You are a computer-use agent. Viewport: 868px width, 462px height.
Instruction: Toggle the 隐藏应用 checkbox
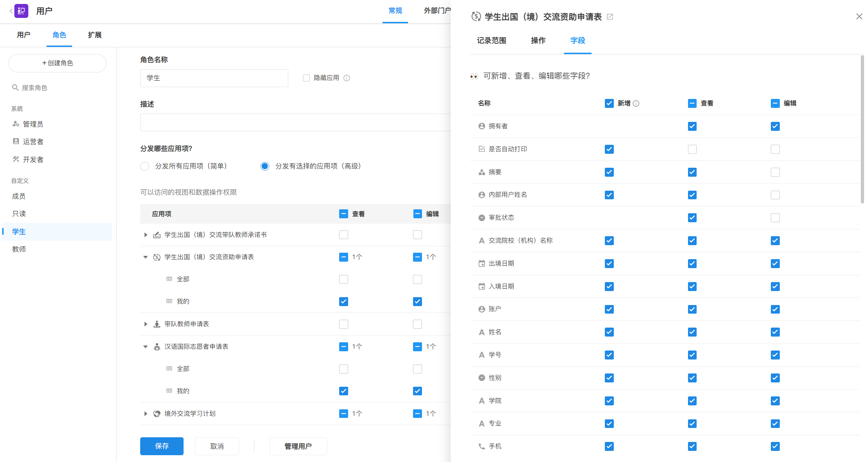[x=306, y=78]
